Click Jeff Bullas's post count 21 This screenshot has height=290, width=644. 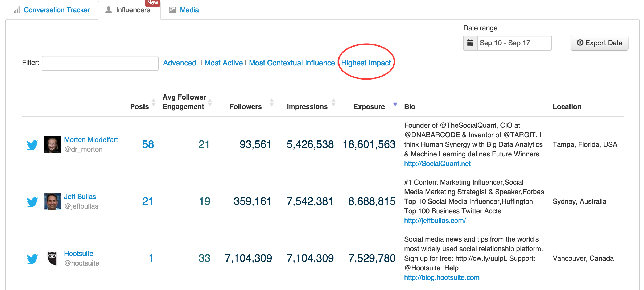(148, 201)
